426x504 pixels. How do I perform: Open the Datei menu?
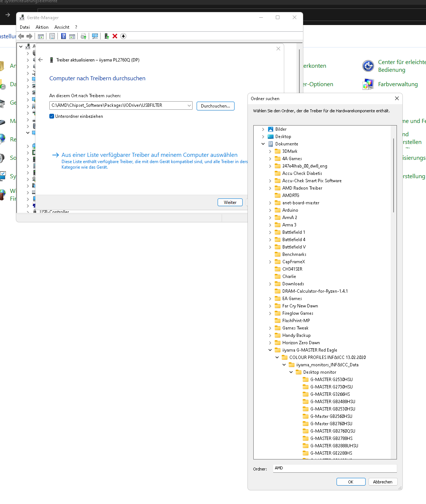pos(25,27)
